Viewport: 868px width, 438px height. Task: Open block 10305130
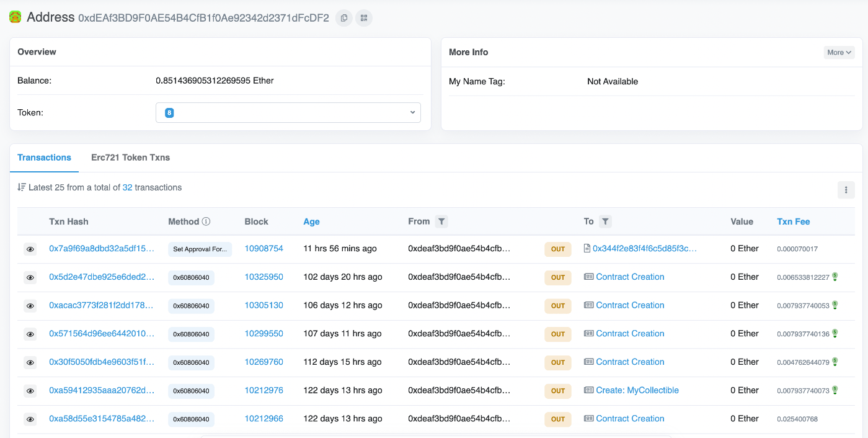(x=263, y=305)
